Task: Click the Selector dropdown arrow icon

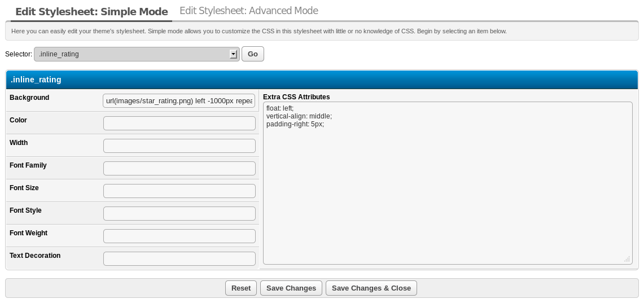Action: 233,54
